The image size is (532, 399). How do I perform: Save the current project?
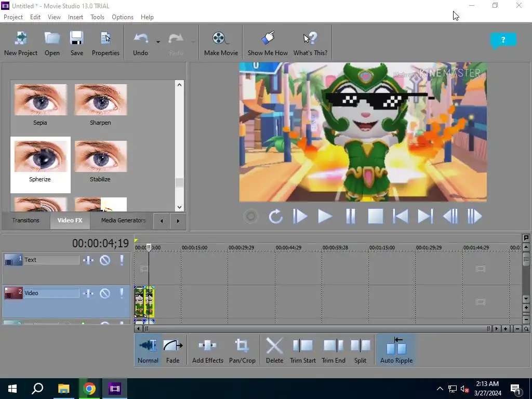click(x=77, y=44)
